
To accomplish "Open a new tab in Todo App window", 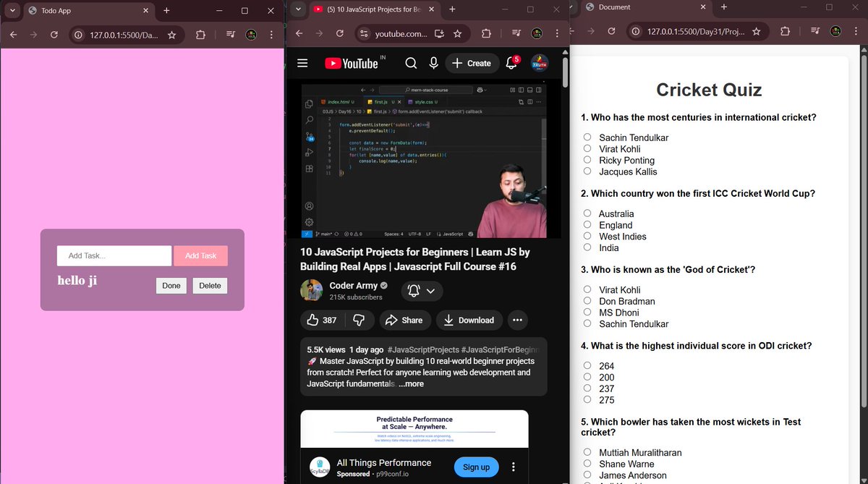I will tap(167, 11).
